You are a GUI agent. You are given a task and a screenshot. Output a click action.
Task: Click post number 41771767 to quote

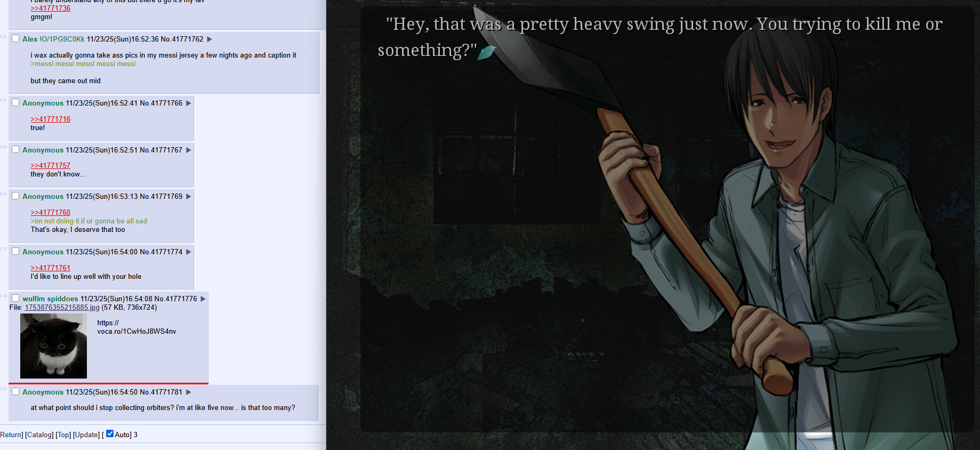167,150
